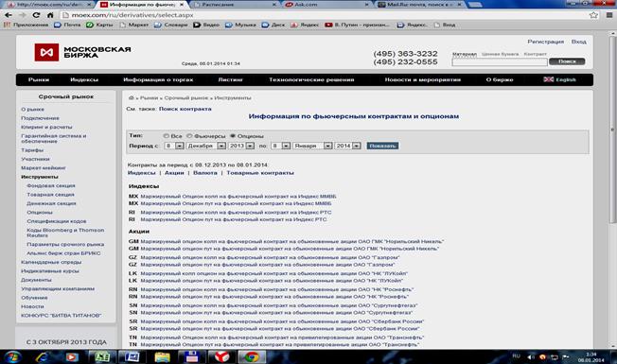This screenshot has width=617, height=364.
Task: Open the 2014 end year dropdown
Action: click(348, 146)
